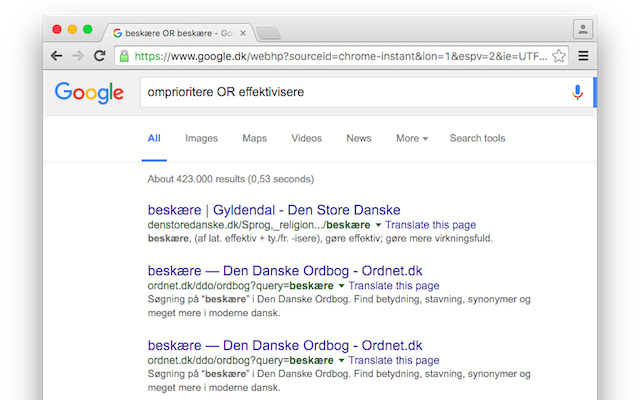Click the denstoredanske.dk green URL text
The width and height of the screenshot is (640, 400).
point(259,225)
